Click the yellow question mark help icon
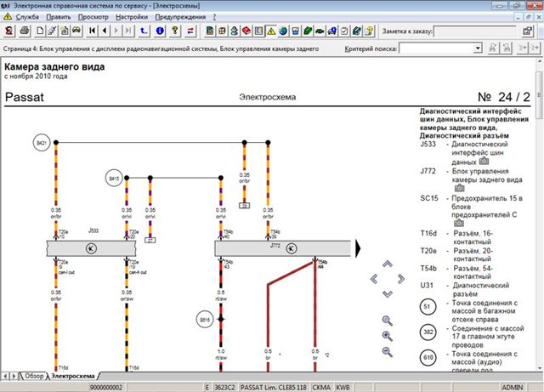 coord(175,31)
